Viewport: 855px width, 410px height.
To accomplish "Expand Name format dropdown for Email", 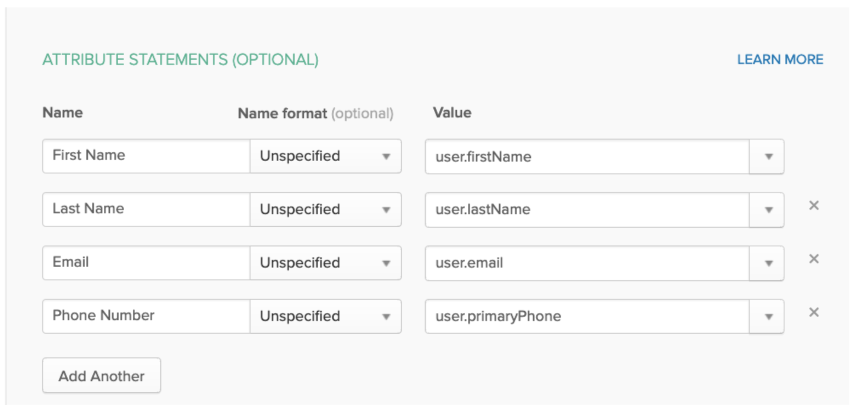I will (325, 263).
